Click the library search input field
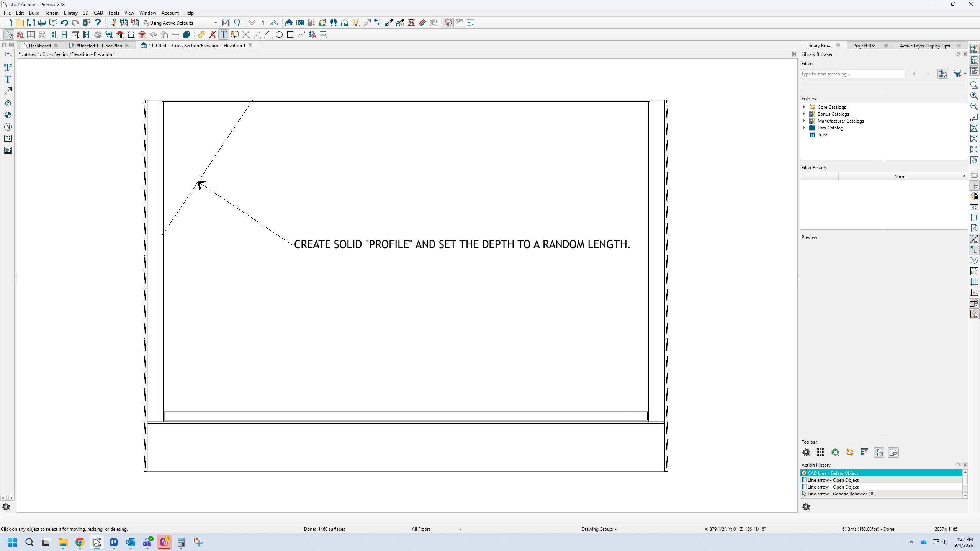The height and width of the screenshot is (551, 980). (x=852, y=74)
